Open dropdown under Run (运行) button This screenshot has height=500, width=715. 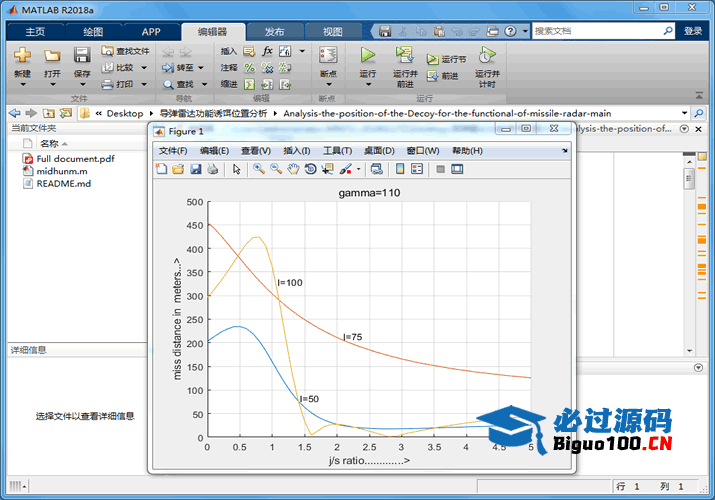pos(368,84)
